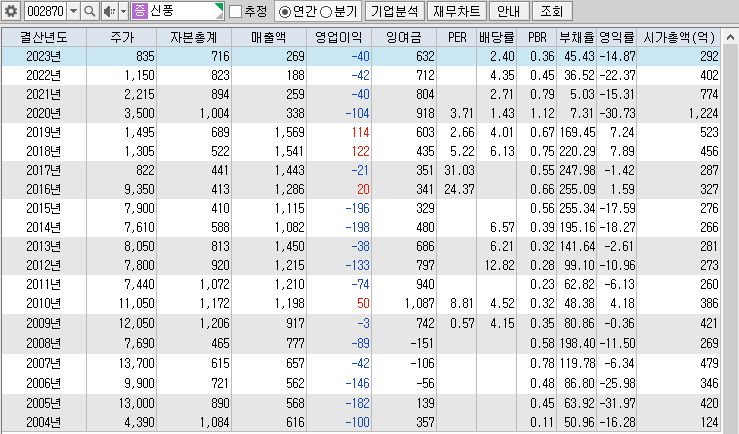Select the 2004년 row
The image size is (739, 434).
(361, 422)
